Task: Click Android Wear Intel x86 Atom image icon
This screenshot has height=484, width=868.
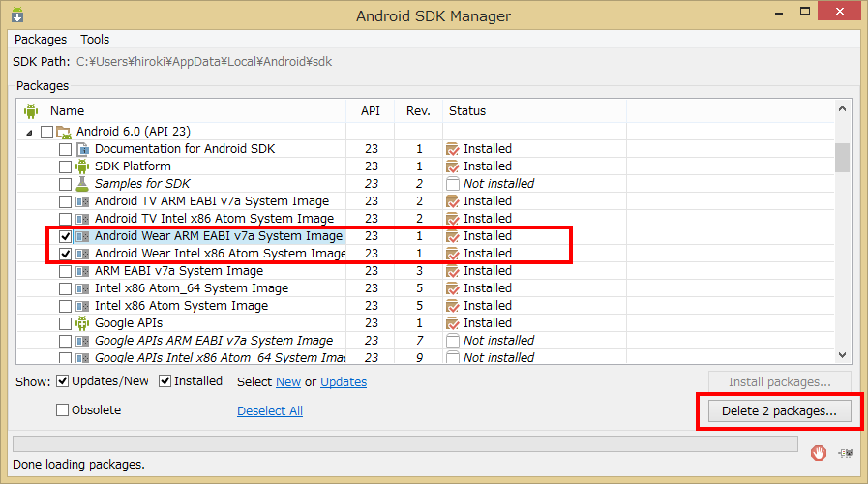Action: (x=82, y=255)
